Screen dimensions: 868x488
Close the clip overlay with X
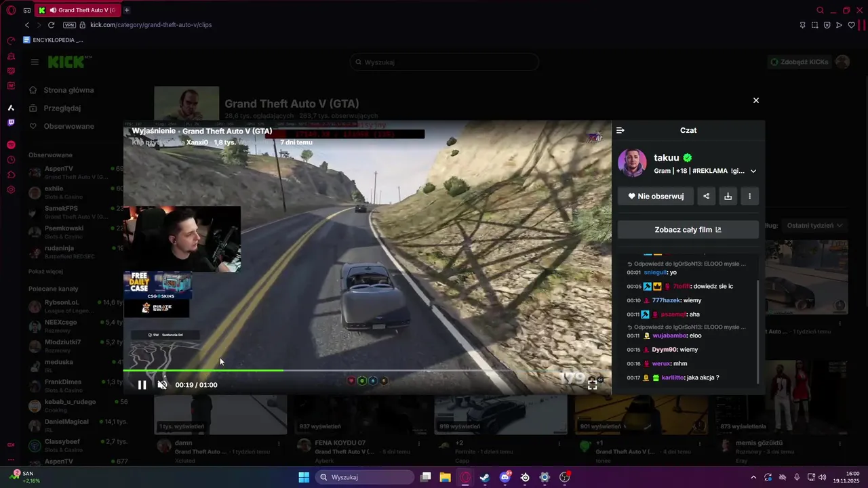point(756,100)
